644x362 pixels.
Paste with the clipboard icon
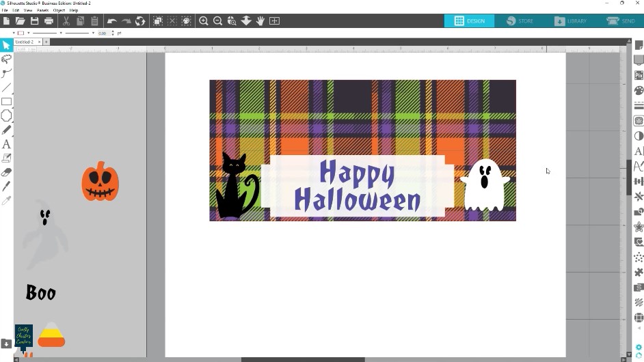(94, 21)
